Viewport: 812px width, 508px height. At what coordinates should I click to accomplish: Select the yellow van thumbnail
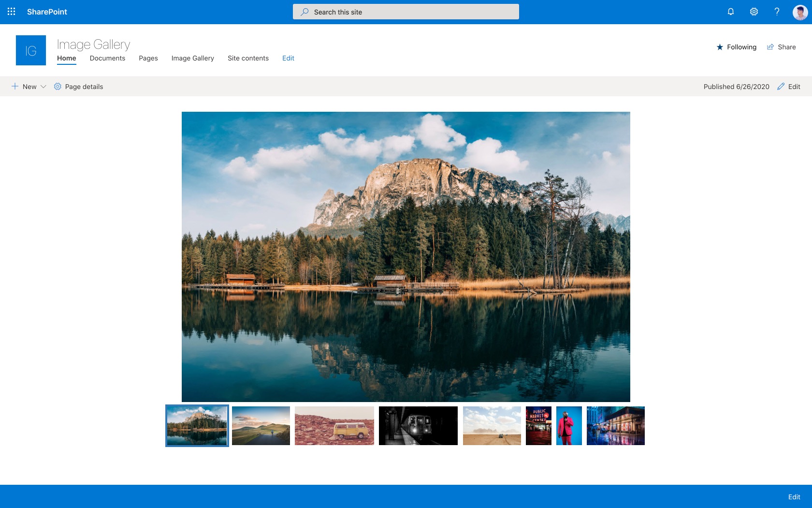coord(334,426)
